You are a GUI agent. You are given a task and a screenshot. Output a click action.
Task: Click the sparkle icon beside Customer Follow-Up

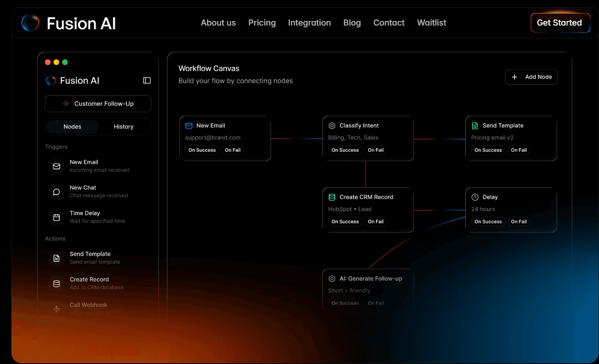(x=66, y=104)
